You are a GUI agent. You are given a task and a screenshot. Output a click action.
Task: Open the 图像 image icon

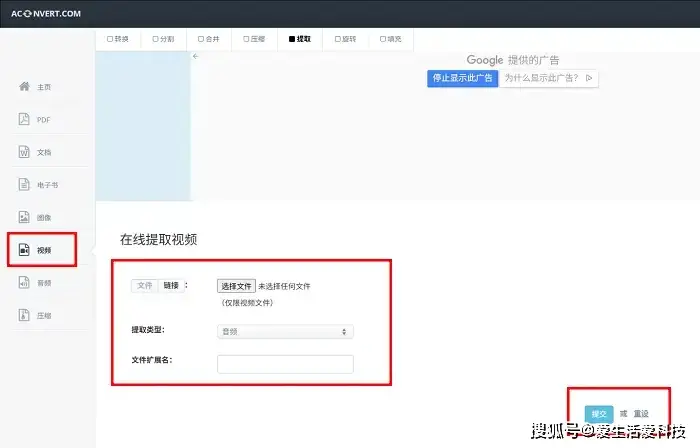pos(24,217)
